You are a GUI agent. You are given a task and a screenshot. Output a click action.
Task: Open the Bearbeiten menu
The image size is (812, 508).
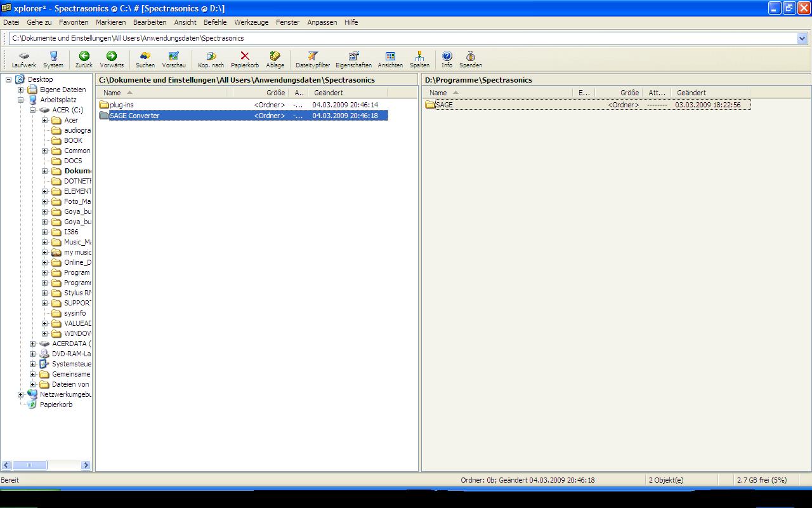(x=150, y=22)
